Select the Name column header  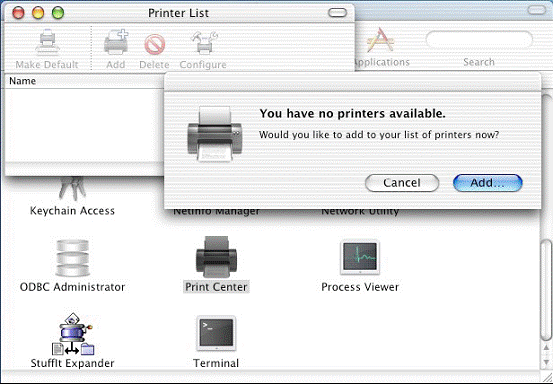[84, 81]
